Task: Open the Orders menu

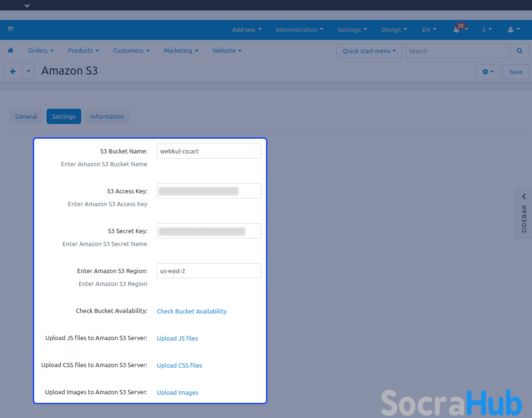Action: [41, 50]
